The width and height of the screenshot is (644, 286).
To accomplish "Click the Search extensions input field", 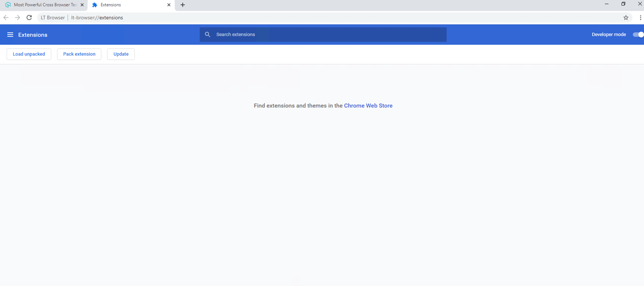I will [x=323, y=35].
